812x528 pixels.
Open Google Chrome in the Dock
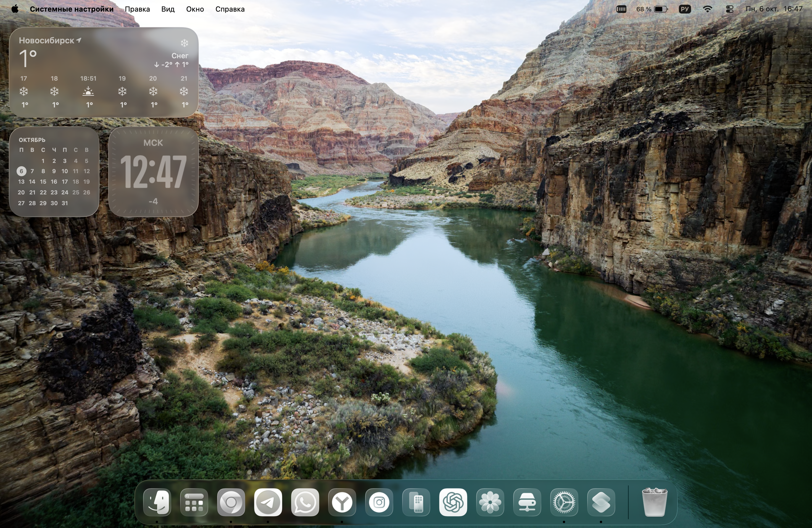pos(231,502)
